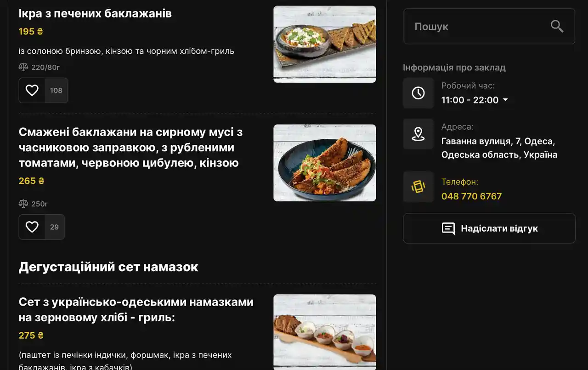Image resolution: width=588 pixels, height=370 pixels.
Task: Call phone number 048 770 6767
Action: [x=471, y=196]
